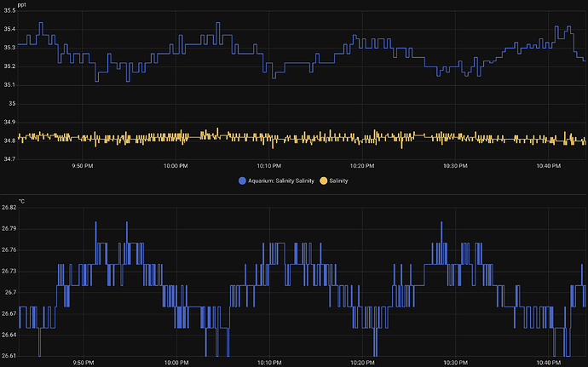Click the 26.7 temperature axis label

coord(9,292)
